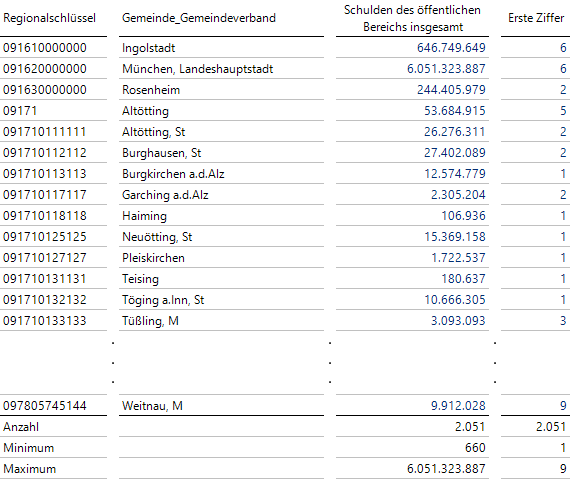This screenshot has width=582, height=480.
Task: Click the Pleiskirchen first digit cell
Action: pos(563,258)
